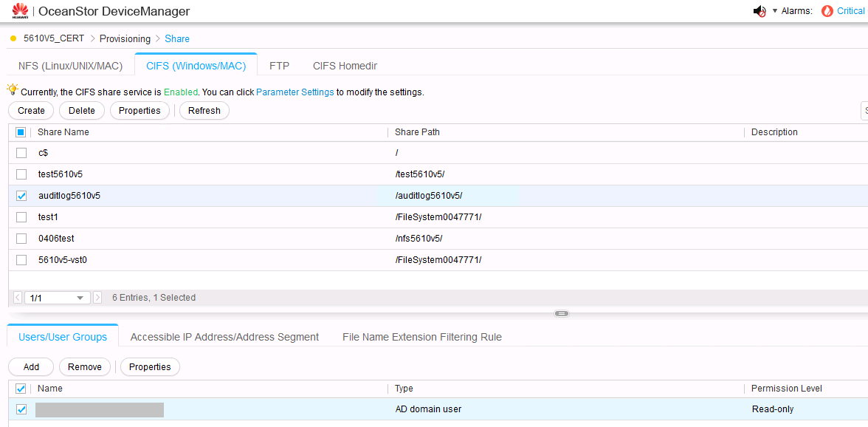Click the next page arrow

pyautogui.click(x=97, y=297)
